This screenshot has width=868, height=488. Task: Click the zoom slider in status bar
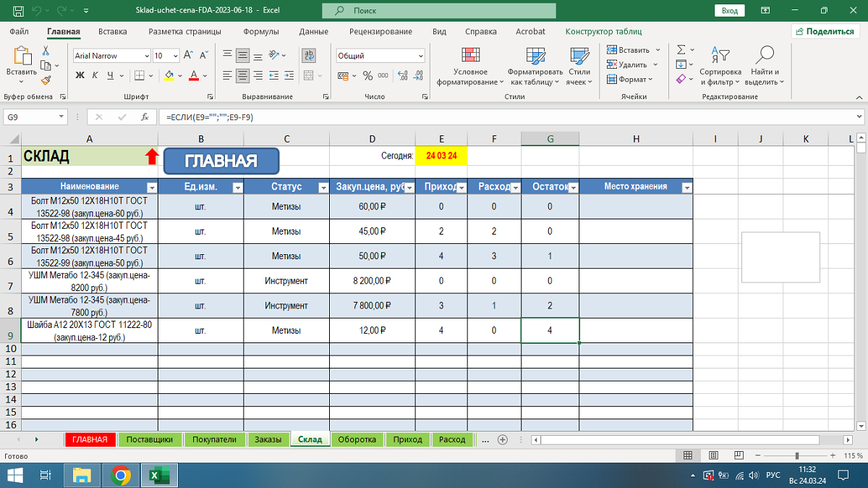(x=797, y=455)
